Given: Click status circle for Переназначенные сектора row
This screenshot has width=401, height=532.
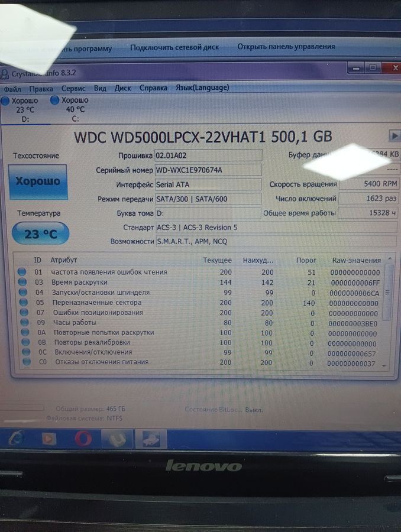Looking at the screenshot, I should [22, 303].
